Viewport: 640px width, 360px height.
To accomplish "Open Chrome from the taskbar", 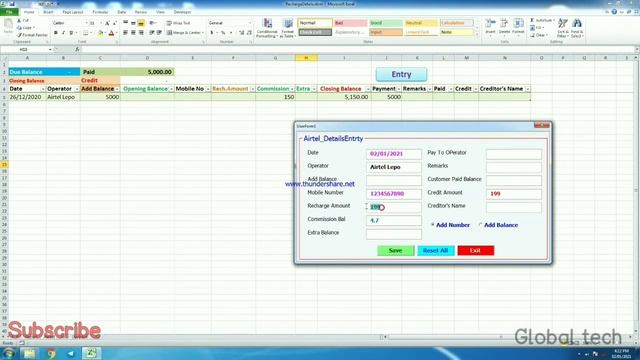I will click(x=51, y=353).
